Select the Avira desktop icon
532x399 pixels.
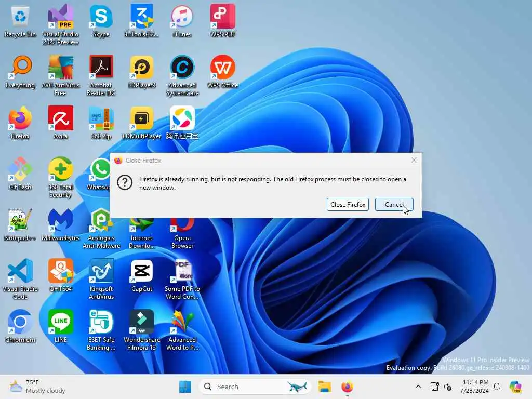(61, 124)
